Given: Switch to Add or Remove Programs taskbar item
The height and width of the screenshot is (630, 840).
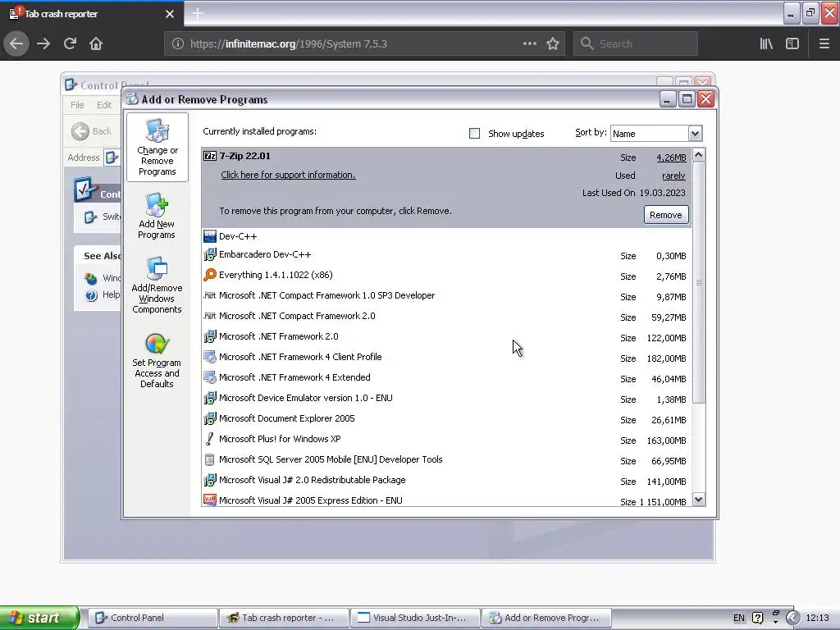Looking at the screenshot, I should tap(547, 618).
